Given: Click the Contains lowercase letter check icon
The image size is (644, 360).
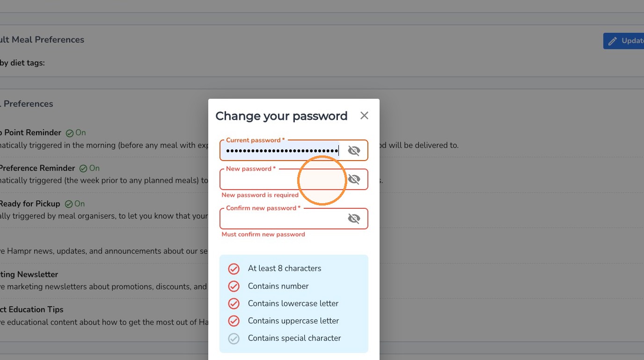Looking at the screenshot, I should pyautogui.click(x=234, y=303).
